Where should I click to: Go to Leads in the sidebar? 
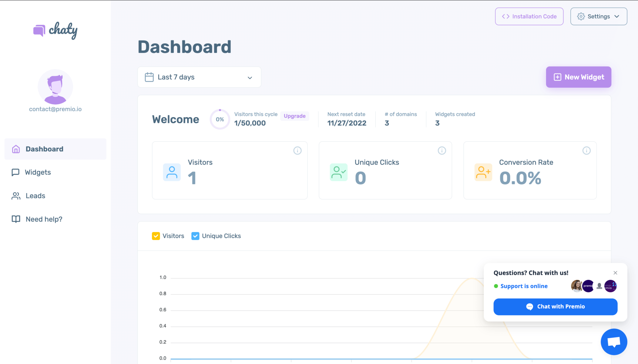point(35,196)
